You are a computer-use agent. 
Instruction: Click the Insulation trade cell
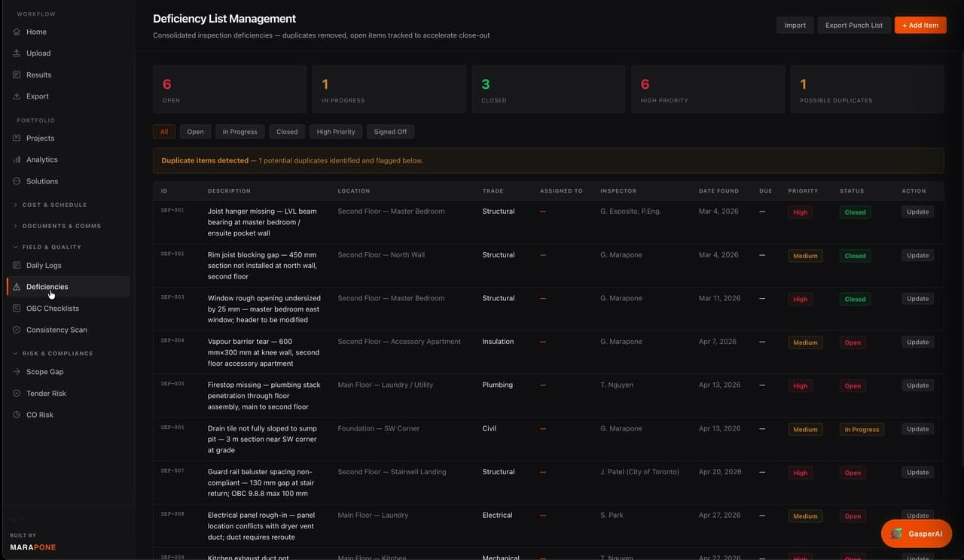pos(499,342)
